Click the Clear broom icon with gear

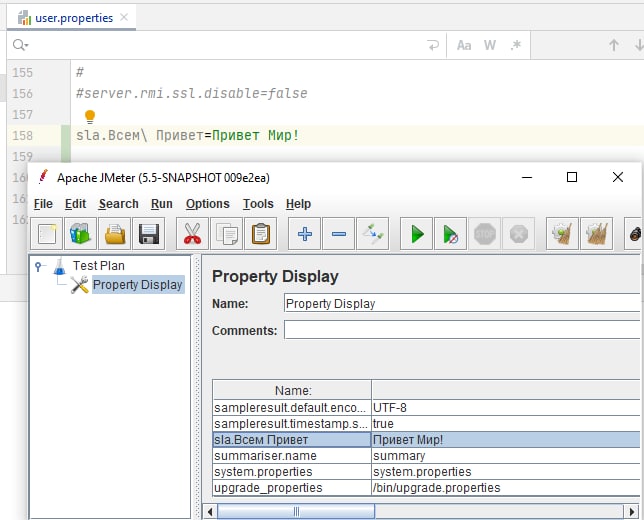click(562, 234)
